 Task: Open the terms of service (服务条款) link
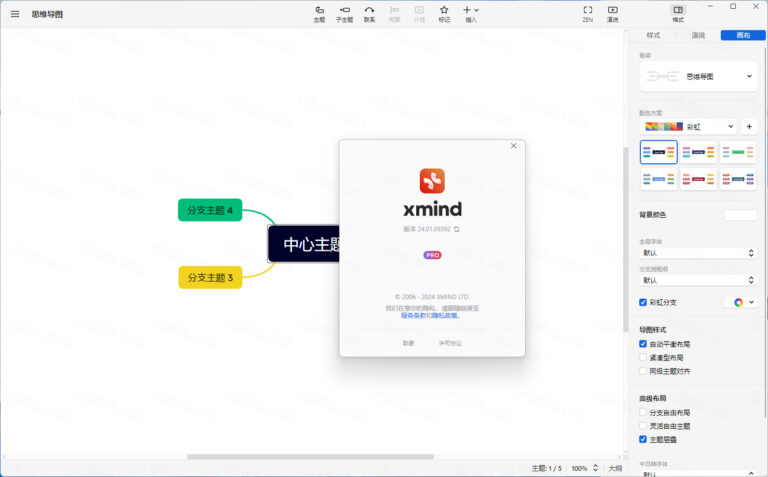[x=413, y=315]
